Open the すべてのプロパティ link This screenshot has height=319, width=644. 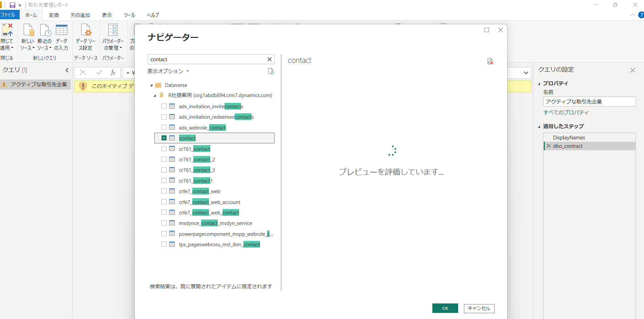tap(566, 112)
